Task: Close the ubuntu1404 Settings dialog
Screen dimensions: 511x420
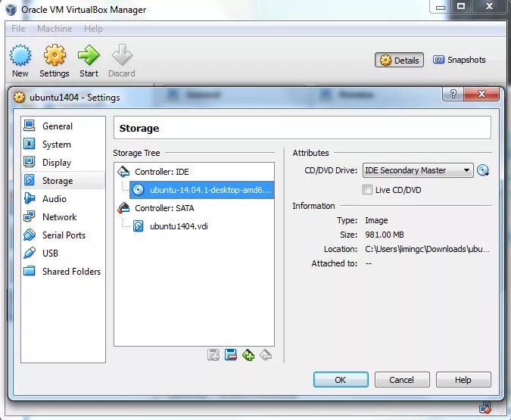Action: [x=481, y=94]
